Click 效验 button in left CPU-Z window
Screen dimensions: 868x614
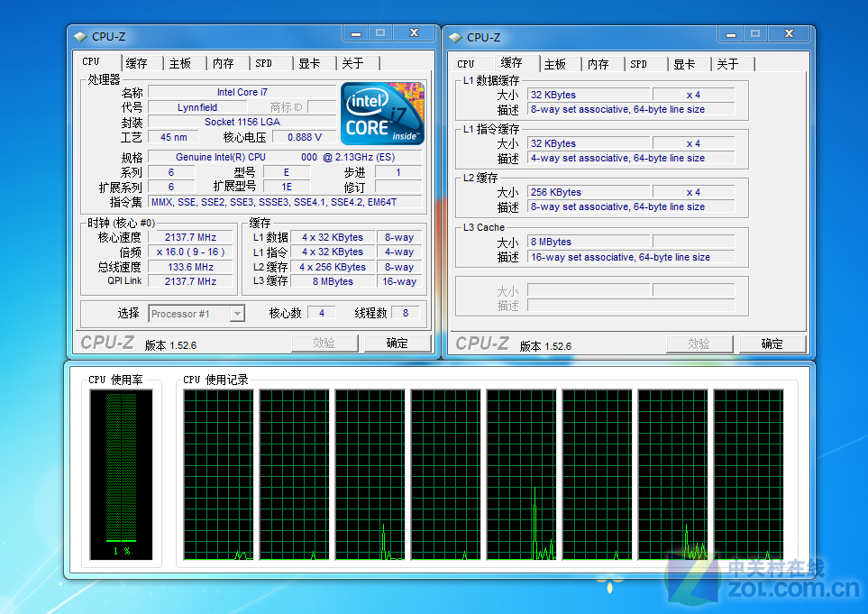(x=324, y=344)
